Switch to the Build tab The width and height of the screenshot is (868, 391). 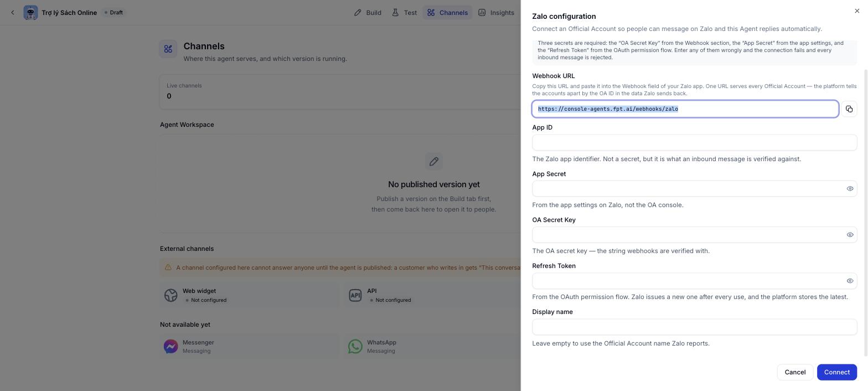tap(368, 13)
